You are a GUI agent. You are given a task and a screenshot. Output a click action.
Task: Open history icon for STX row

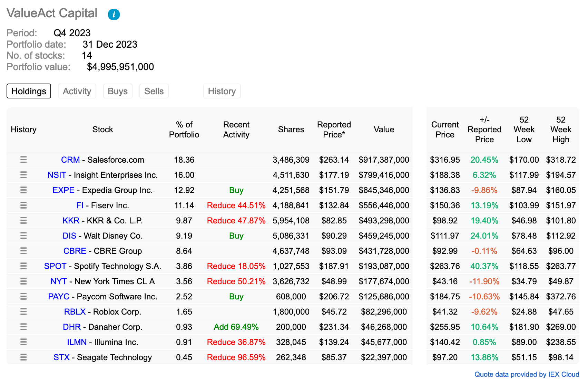[23, 357]
